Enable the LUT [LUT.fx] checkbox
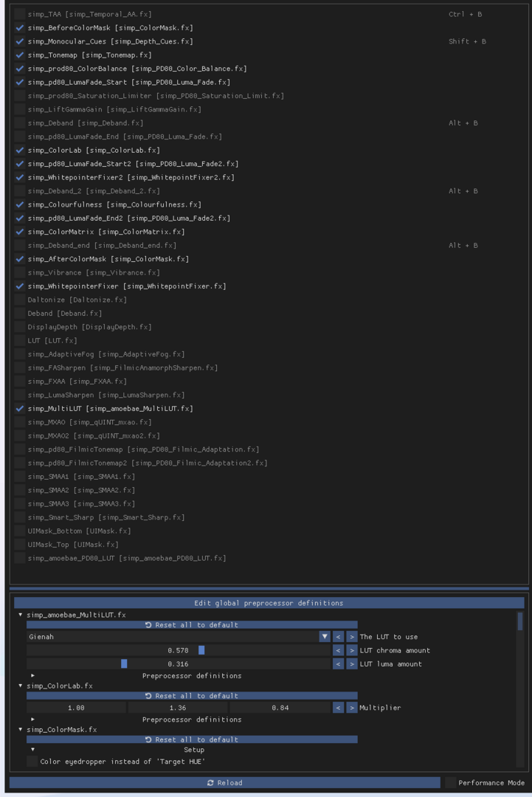 click(20, 340)
